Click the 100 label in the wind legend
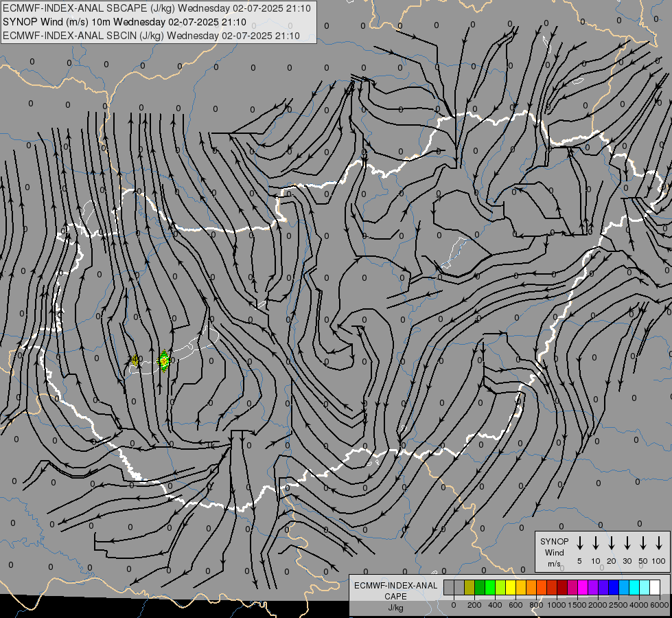 click(659, 561)
